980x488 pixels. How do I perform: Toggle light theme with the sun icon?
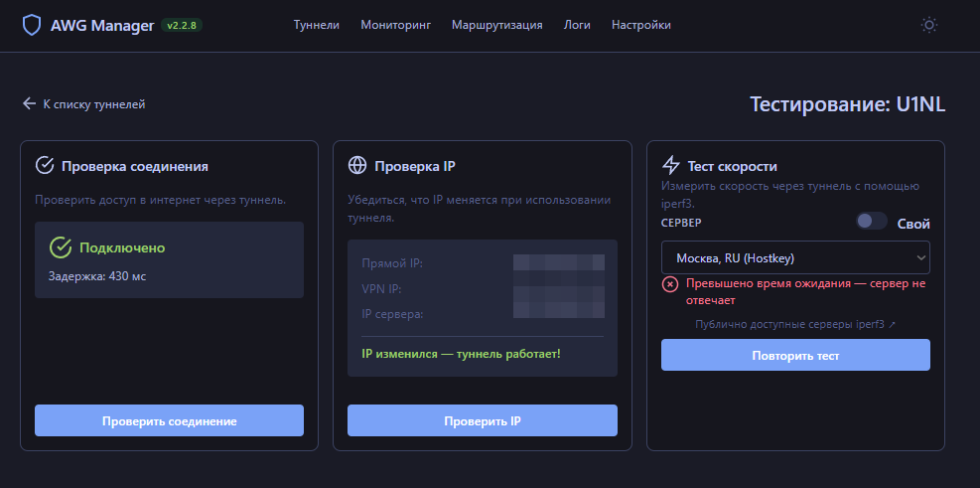click(x=928, y=25)
